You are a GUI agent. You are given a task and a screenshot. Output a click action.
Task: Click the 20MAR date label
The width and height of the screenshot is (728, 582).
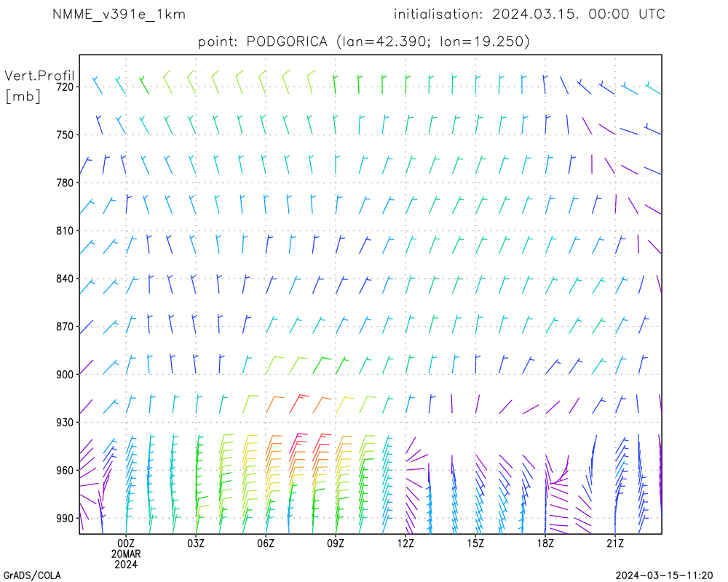[126, 554]
